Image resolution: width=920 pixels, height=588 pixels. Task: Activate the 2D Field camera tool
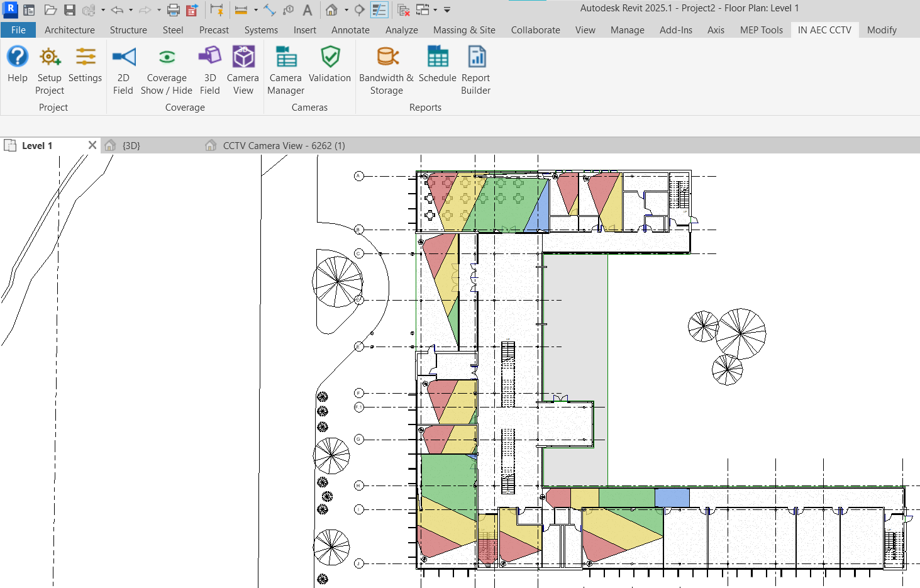[123, 70]
